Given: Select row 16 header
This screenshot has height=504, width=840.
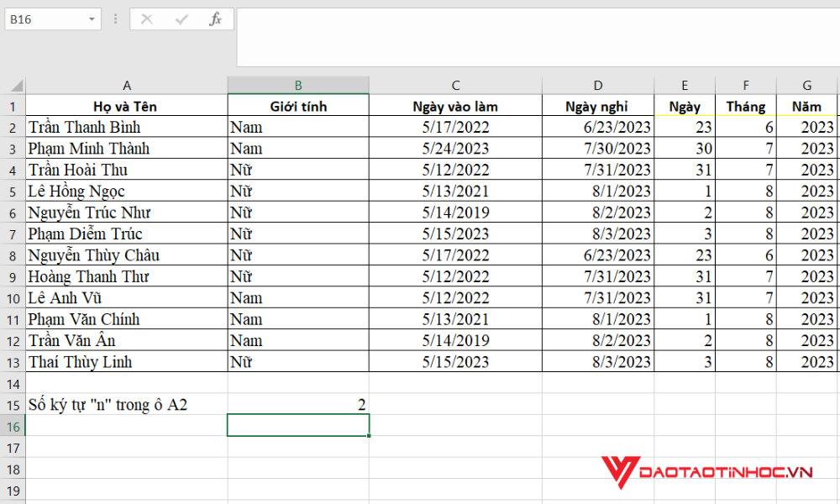Looking at the screenshot, I should [x=13, y=427].
